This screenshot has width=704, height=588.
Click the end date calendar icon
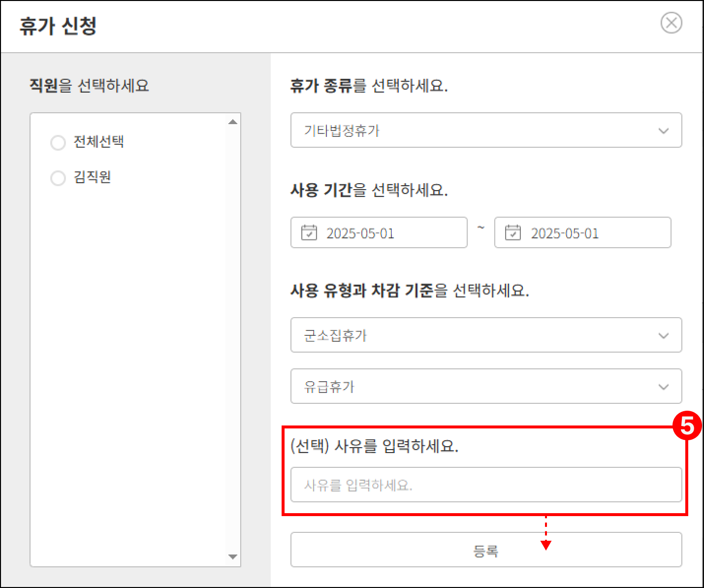point(513,232)
